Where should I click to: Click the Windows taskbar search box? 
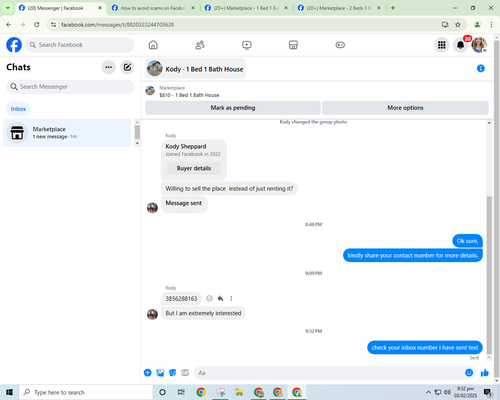pos(86,392)
